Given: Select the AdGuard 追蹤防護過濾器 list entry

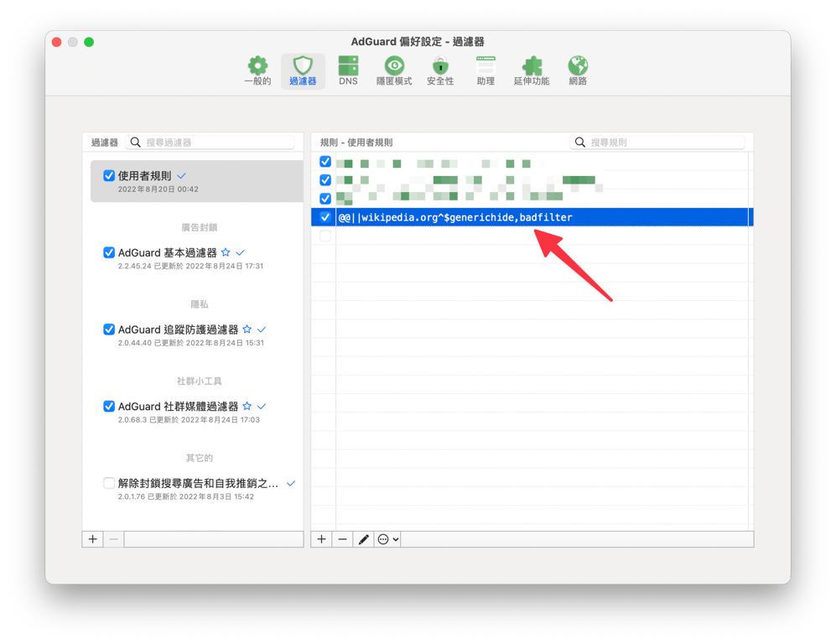Looking at the screenshot, I should [x=197, y=335].
